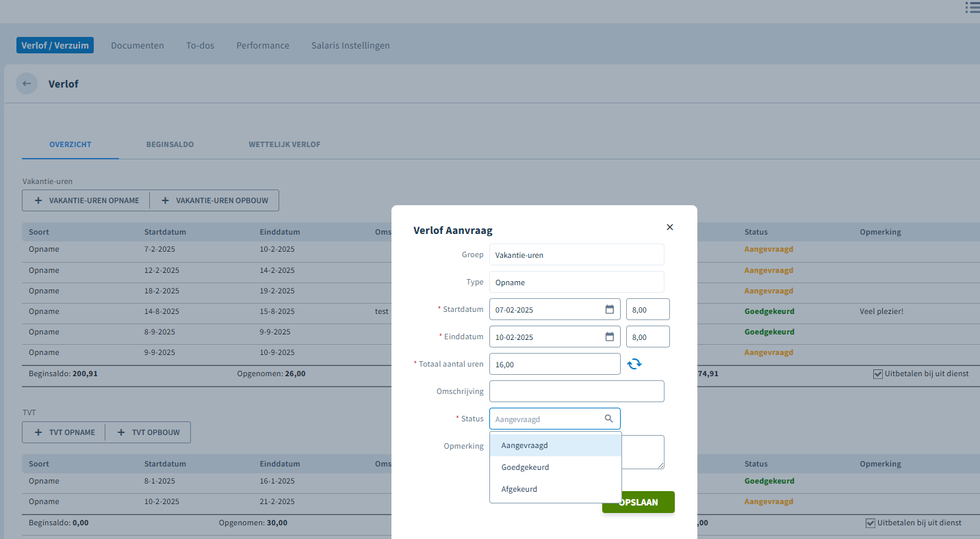
Task: Choose Afgekeurd in status dropdown
Action: (x=556, y=489)
